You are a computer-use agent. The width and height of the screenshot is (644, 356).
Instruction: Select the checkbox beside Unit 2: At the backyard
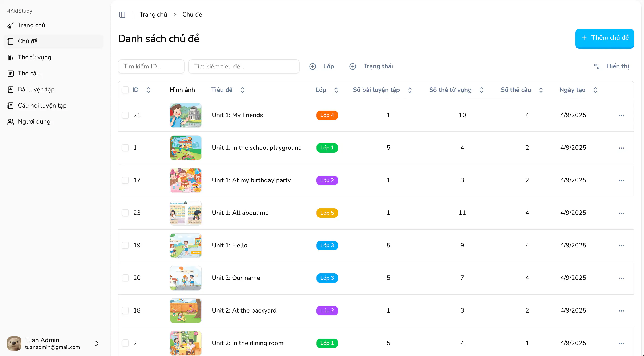pyautogui.click(x=126, y=310)
